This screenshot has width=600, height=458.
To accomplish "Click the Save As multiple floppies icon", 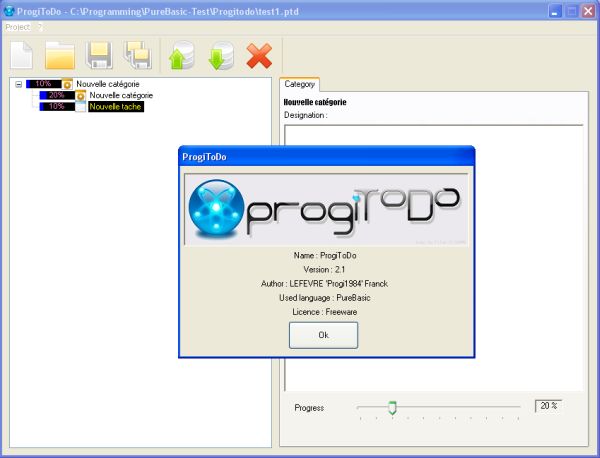I will (x=138, y=55).
